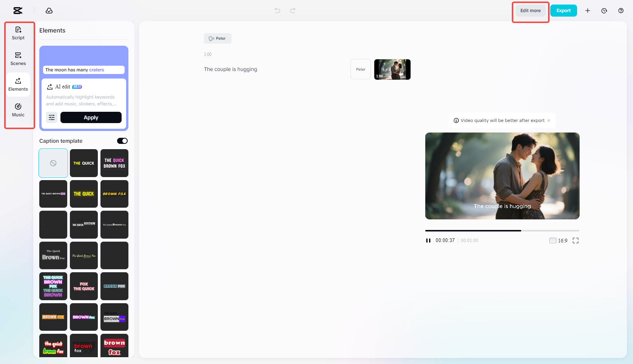Click the Edit more button
Viewport: 633px width, 364px height.
click(530, 11)
